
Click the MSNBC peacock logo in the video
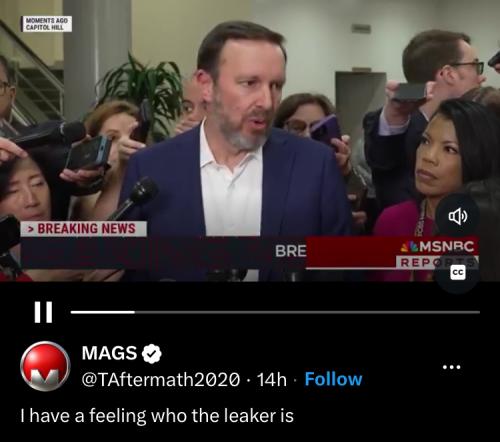409,247
